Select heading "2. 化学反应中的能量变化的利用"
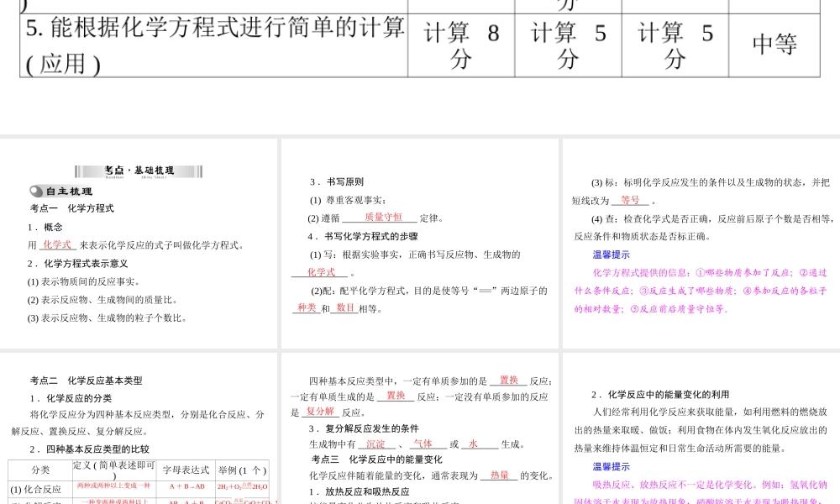Viewport: 840px width, 504px height. click(x=660, y=395)
